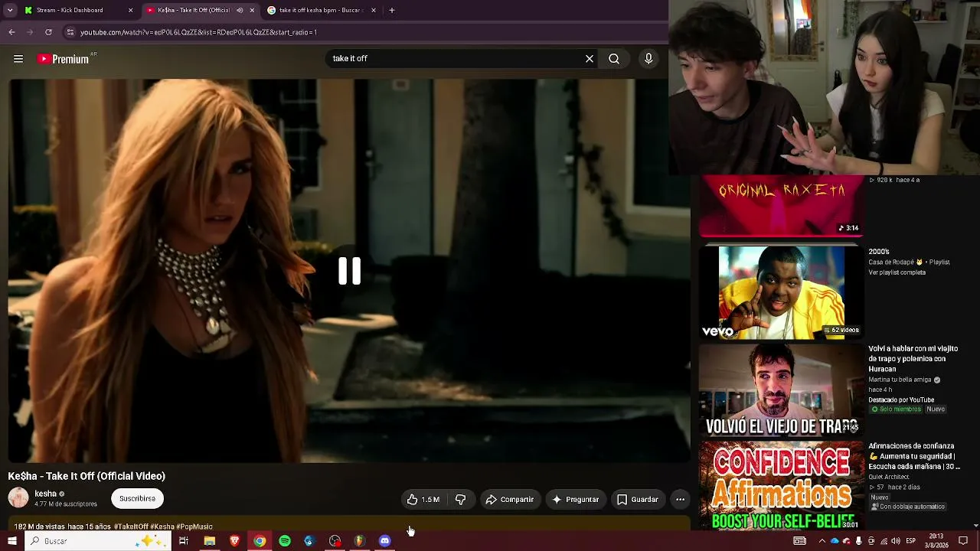Open the VOLVIÓ EL VIEJO DE TRAPO thumbnail
This screenshot has width=980, height=551.
[x=782, y=390]
